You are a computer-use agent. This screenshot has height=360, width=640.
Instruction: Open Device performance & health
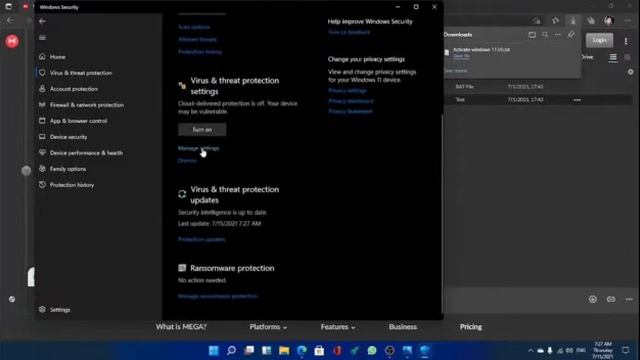[86, 153]
